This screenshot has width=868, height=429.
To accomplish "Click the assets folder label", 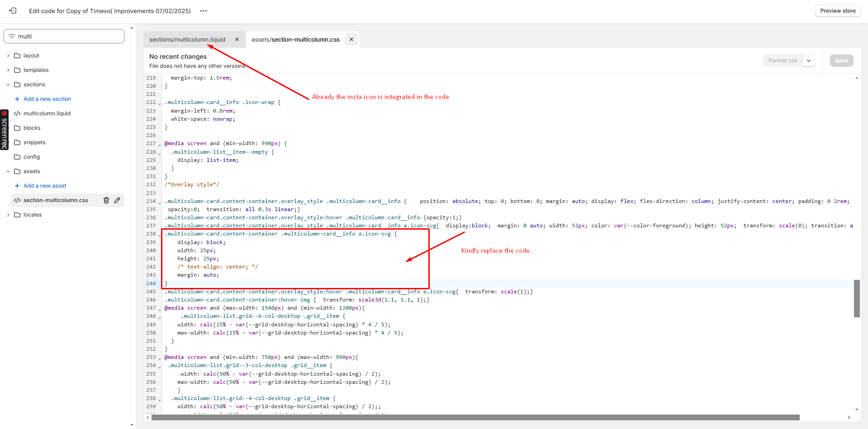I will point(32,171).
